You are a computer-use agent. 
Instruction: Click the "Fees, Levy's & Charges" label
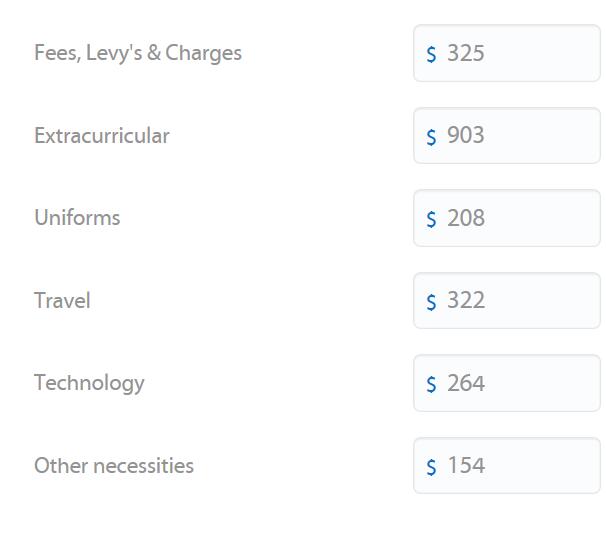(x=138, y=53)
